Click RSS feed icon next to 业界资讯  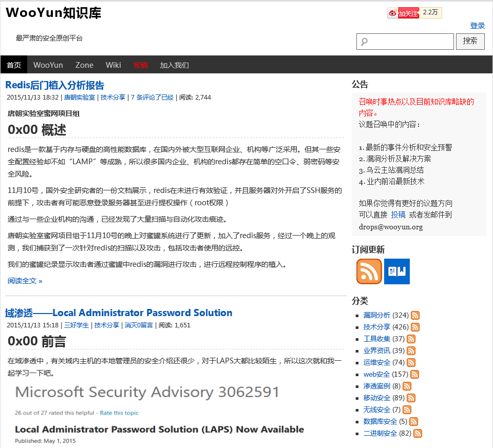click(411, 350)
